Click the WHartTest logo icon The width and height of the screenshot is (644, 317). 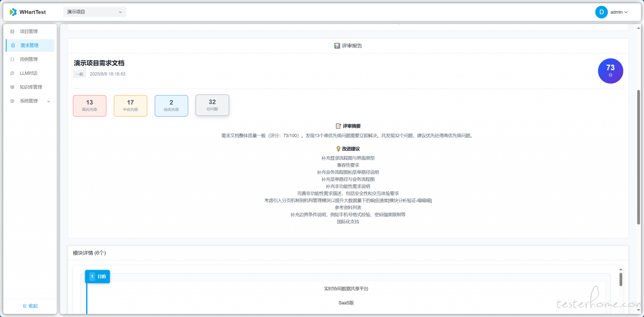pos(13,12)
